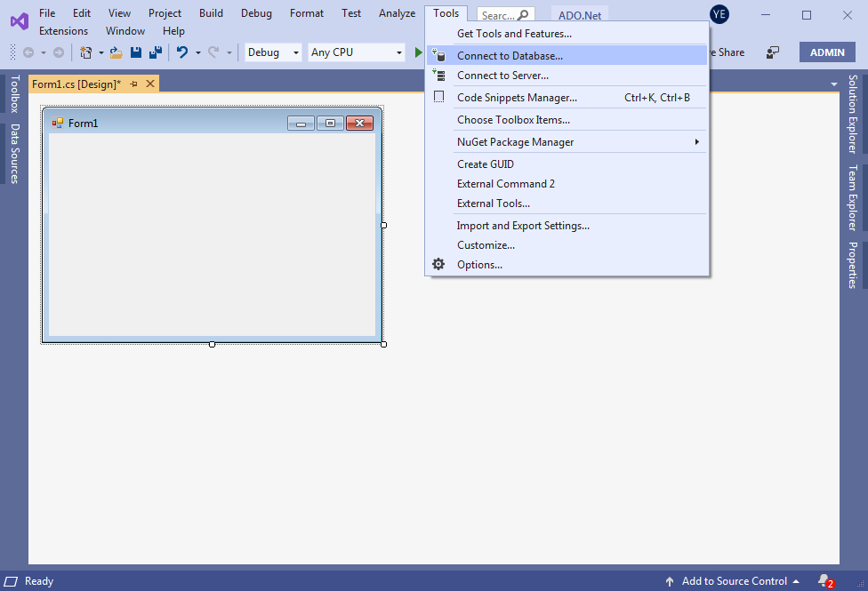This screenshot has height=591, width=868.
Task: Open the notifications bell in status bar
Action: 824,580
